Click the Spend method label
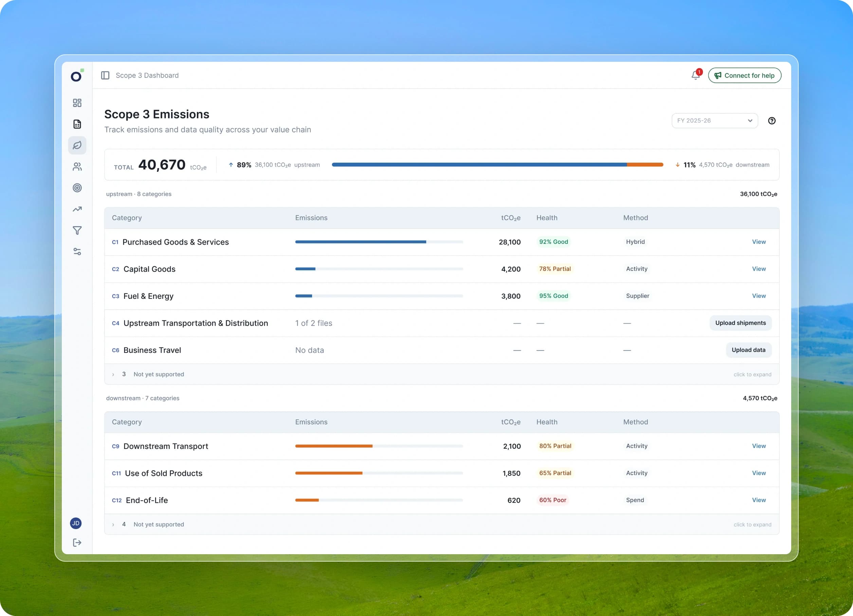The image size is (853, 616). click(635, 500)
